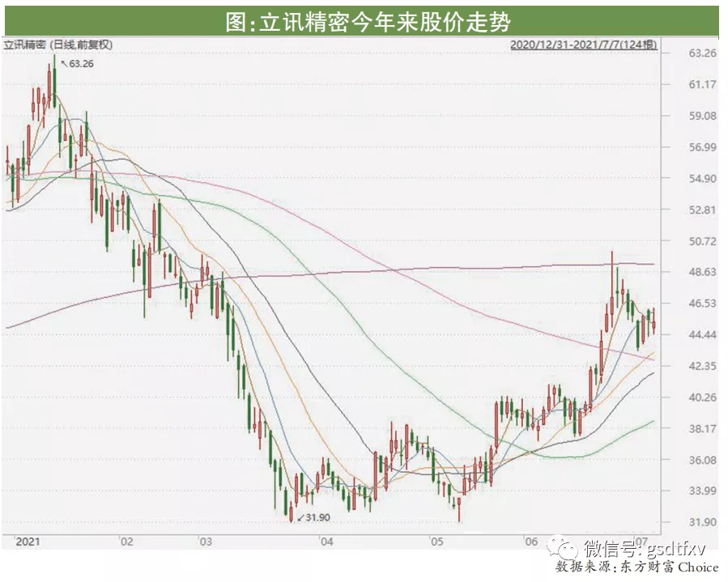
Task: Click the 61.17 price axis label
Action: 702,84
